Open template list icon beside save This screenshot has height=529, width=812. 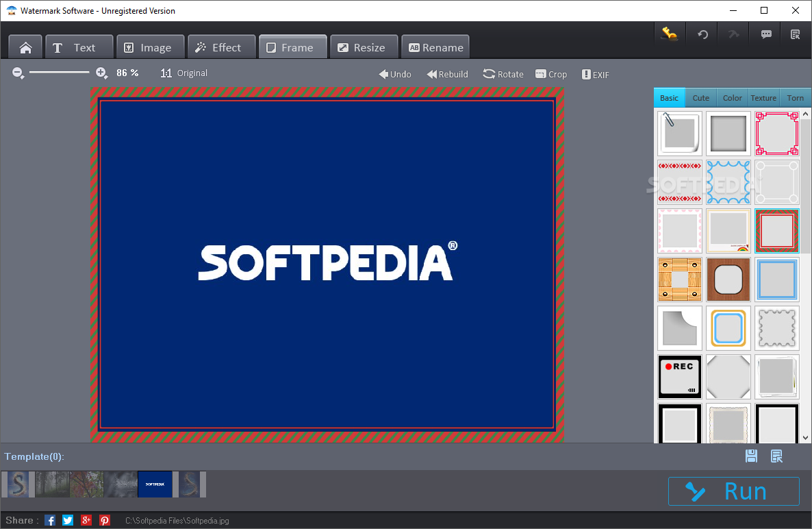(x=776, y=456)
